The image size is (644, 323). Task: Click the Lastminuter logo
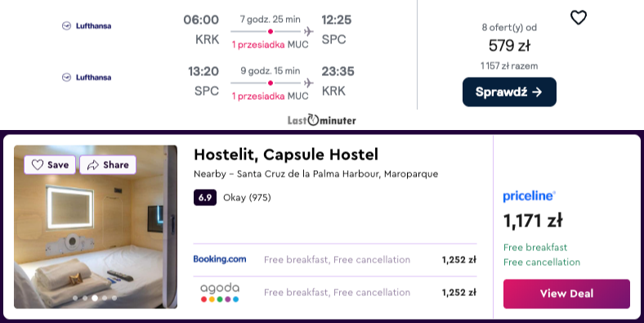pyautogui.click(x=321, y=120)
